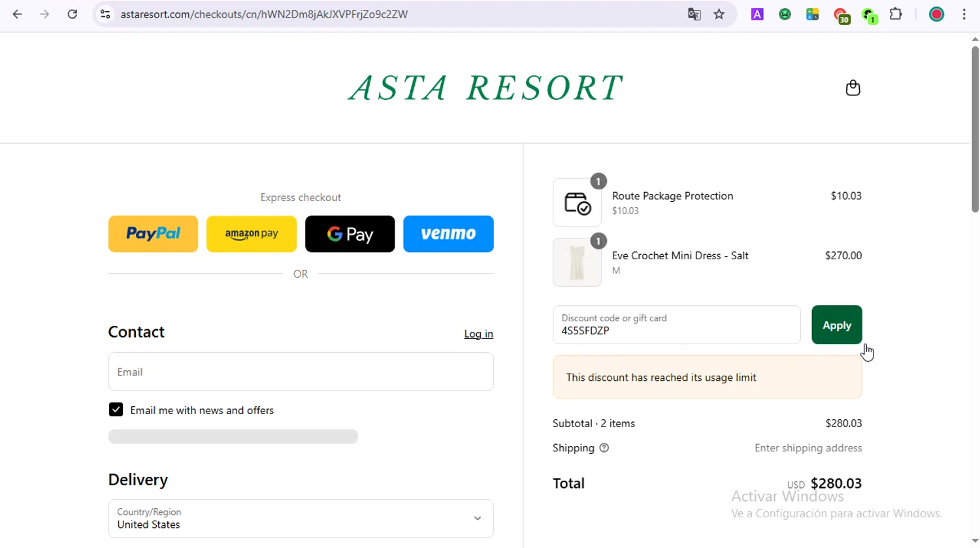Open the purple A extension icon
The height and width of the screenshot is (548, 980).
click(x=757, y=14)
